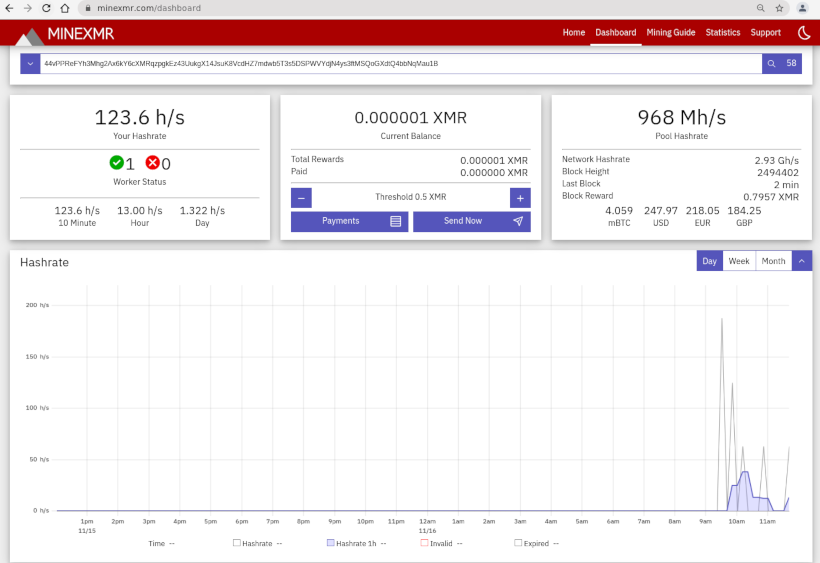Expand the wallet address dropdown

[28, 64]
